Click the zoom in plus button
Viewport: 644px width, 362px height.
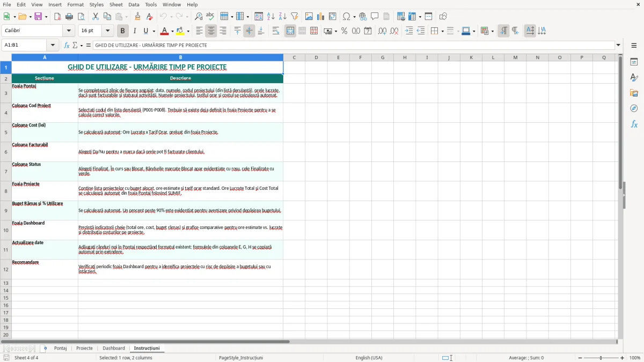click(622, 358)
